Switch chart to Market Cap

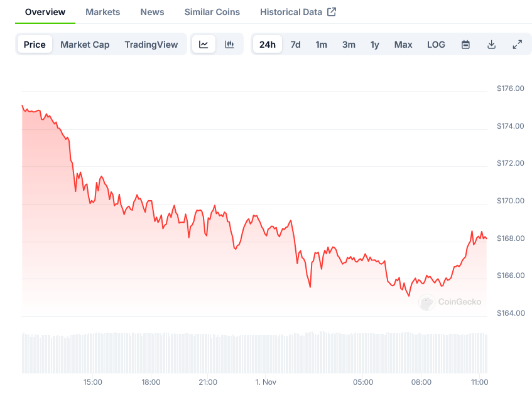(x=85, y=45)
